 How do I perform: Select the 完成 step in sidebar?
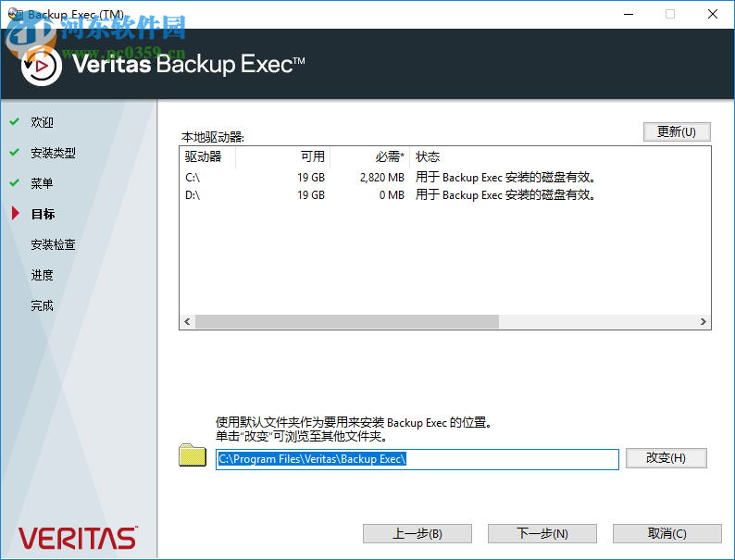[42, 305]
